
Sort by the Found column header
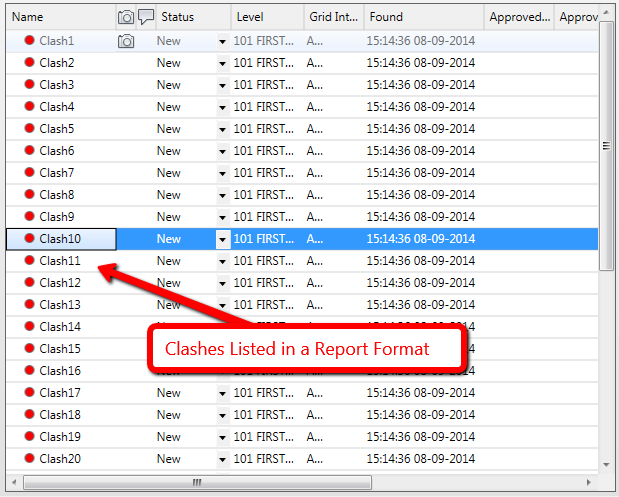pyautogui.click(x=424, y=17)
